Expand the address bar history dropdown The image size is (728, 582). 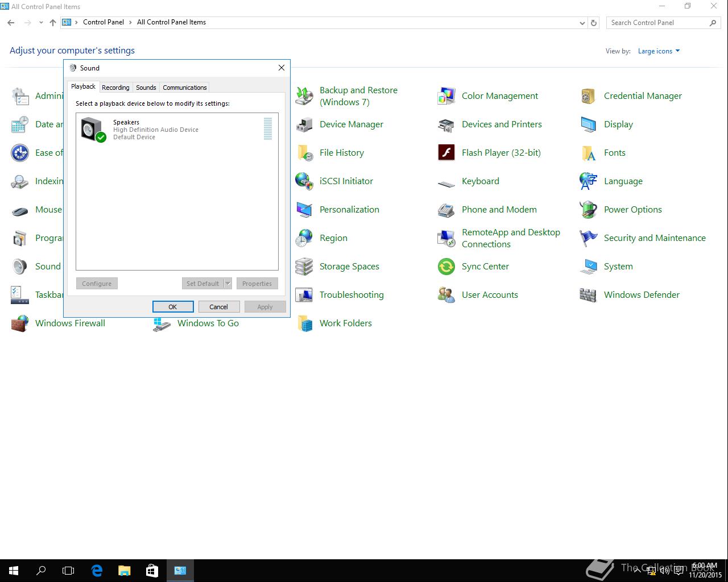tap(582, 23)
